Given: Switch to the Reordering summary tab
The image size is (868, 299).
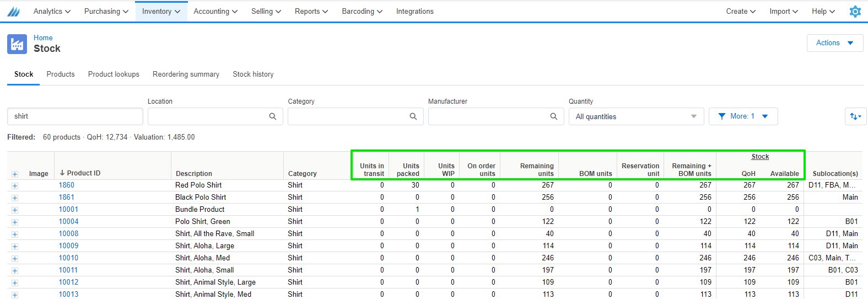Looking at the screenshot, I should (x=186, y=74).
